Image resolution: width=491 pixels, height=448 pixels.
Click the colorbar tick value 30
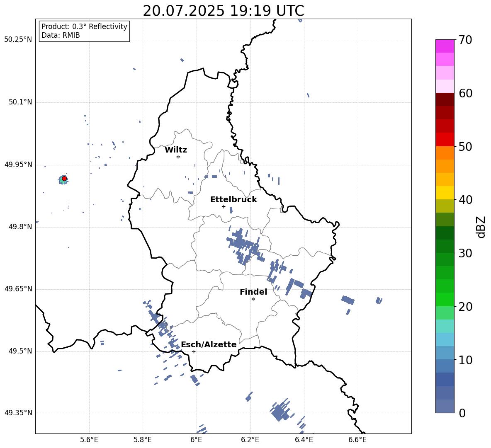(x=465, y=253)
